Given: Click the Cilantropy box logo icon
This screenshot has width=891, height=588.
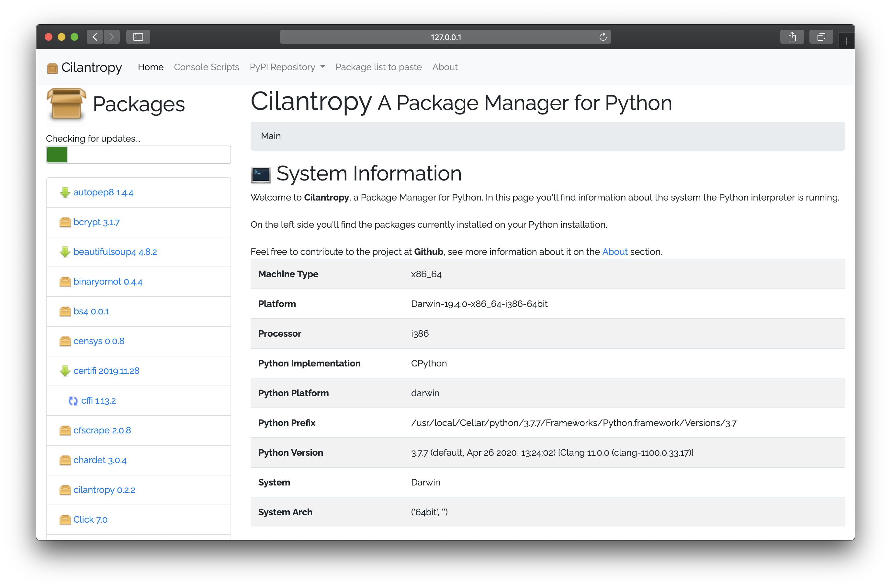Looking at the screenshot, I should (52, 68).
